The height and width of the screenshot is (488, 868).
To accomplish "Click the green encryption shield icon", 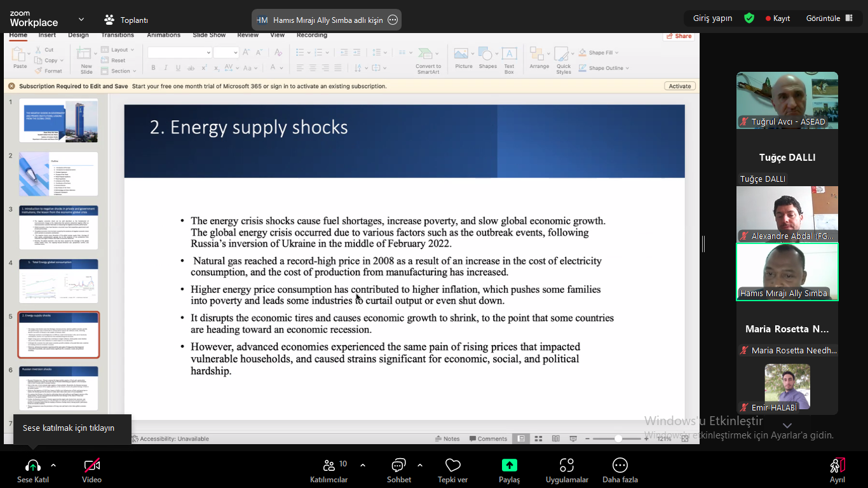I will (749, 18).
